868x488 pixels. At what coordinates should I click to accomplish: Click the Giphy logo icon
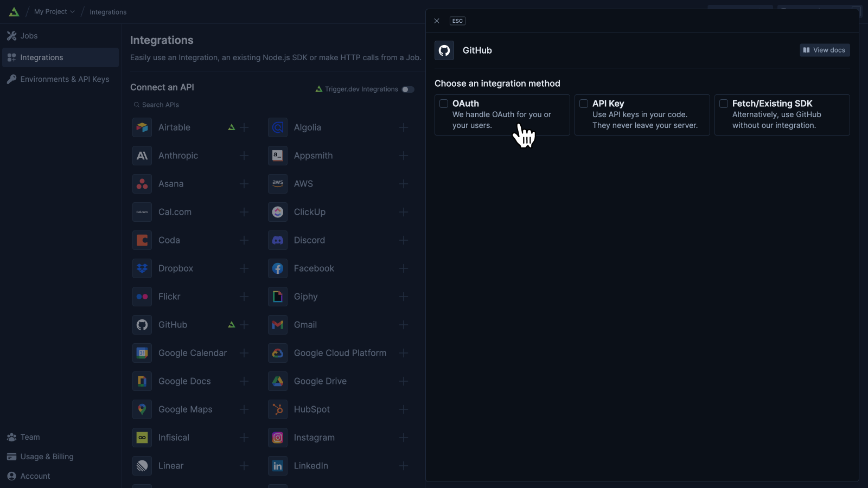click(x=278, y=297)
